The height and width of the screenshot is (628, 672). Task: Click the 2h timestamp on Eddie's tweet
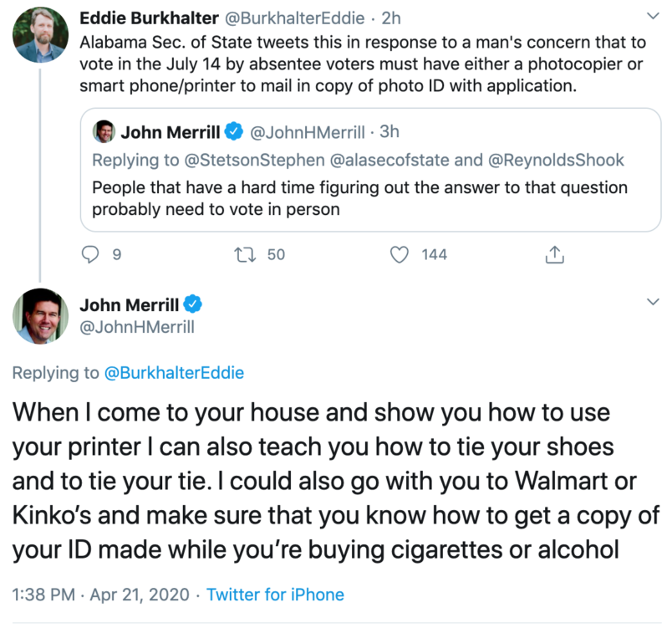pyautogui.click(x=391, y=17)
